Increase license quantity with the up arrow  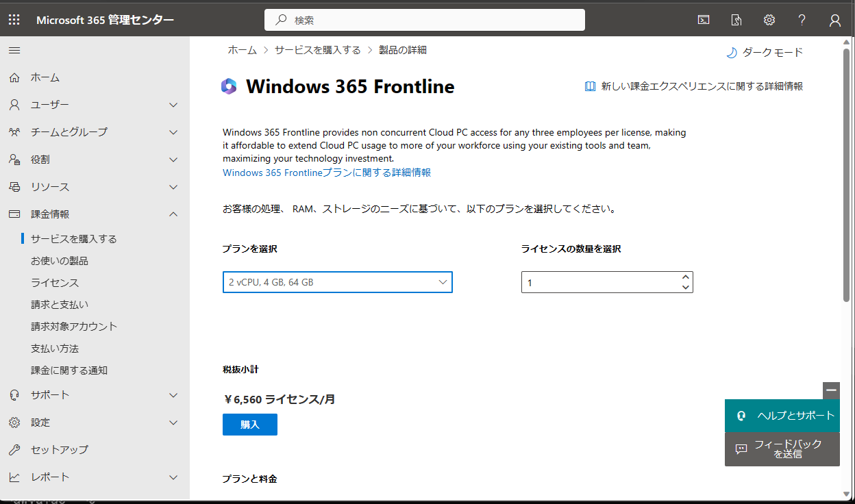685,277
